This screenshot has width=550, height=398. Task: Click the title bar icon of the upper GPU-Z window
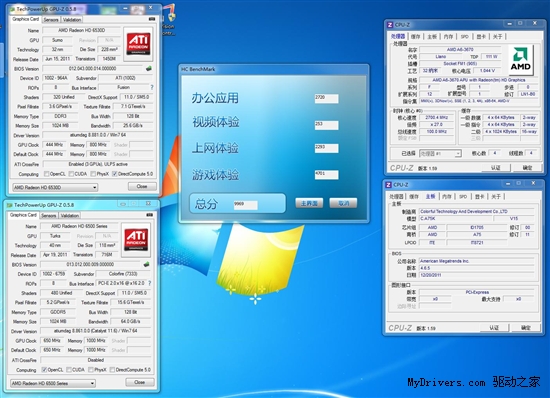12,9
